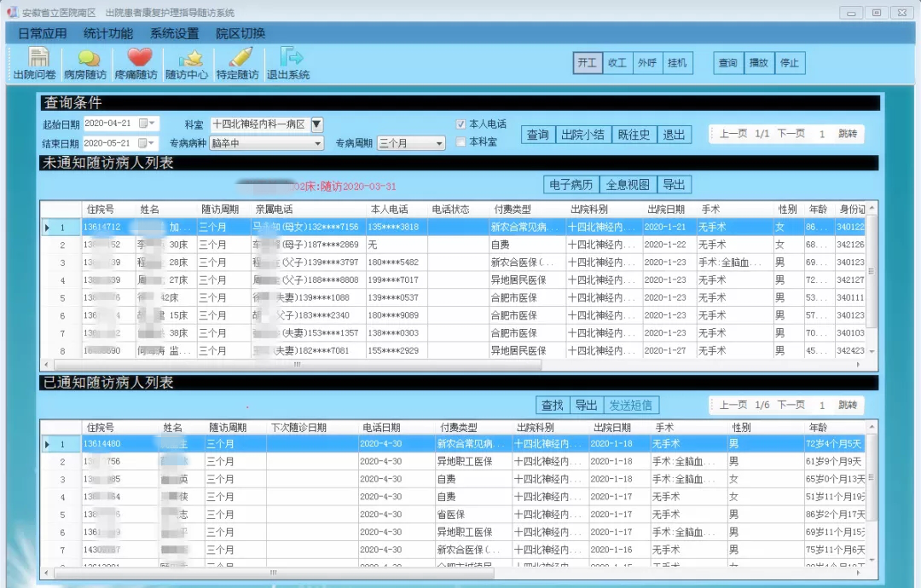Image resolution: width=921 pixels, height=588 pixels.
Task: Click the 开工 button
Action: (588, 63)
